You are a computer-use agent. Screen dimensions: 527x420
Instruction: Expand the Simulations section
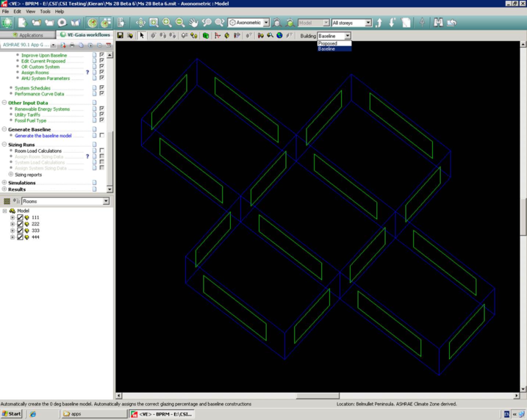(x=4, y=182)
